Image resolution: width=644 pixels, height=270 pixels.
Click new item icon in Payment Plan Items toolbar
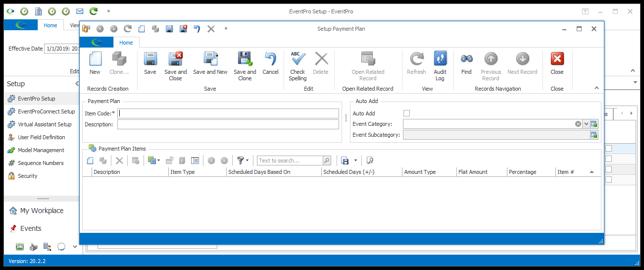click(x=90, y=161)
